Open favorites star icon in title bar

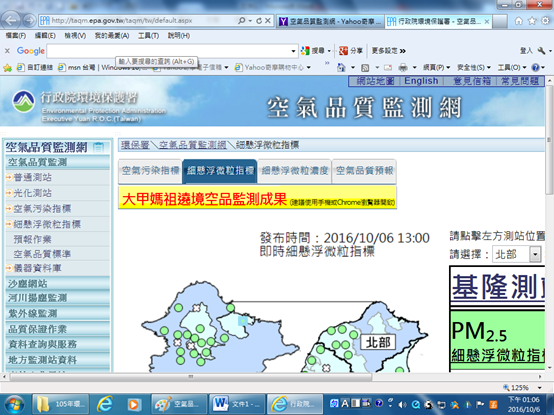[532, 21]
